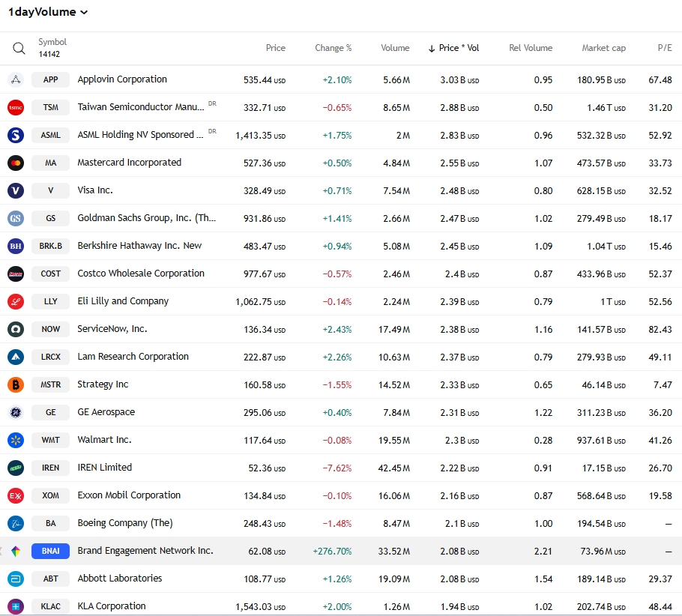Click the Walmart spark logo icon
Screen dimensions: 682x616
point(16,440)
